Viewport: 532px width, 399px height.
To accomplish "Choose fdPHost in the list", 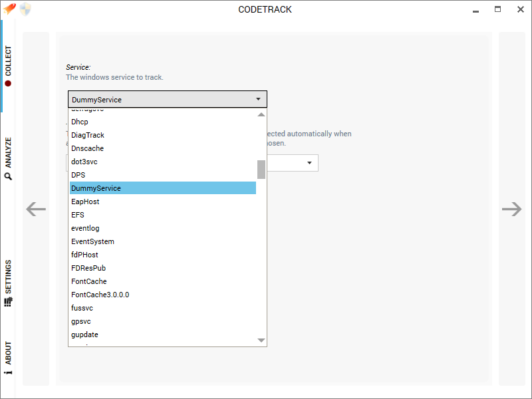I will click(x=163, y=255).
